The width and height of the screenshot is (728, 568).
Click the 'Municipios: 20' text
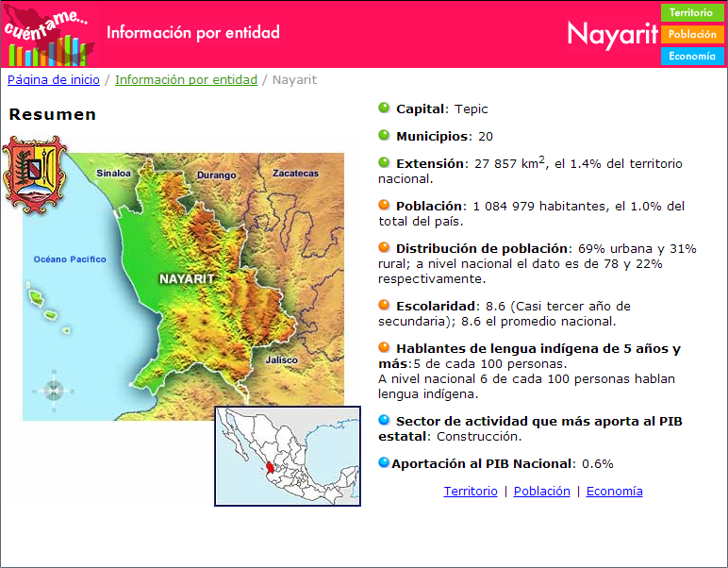click(444, 137)
